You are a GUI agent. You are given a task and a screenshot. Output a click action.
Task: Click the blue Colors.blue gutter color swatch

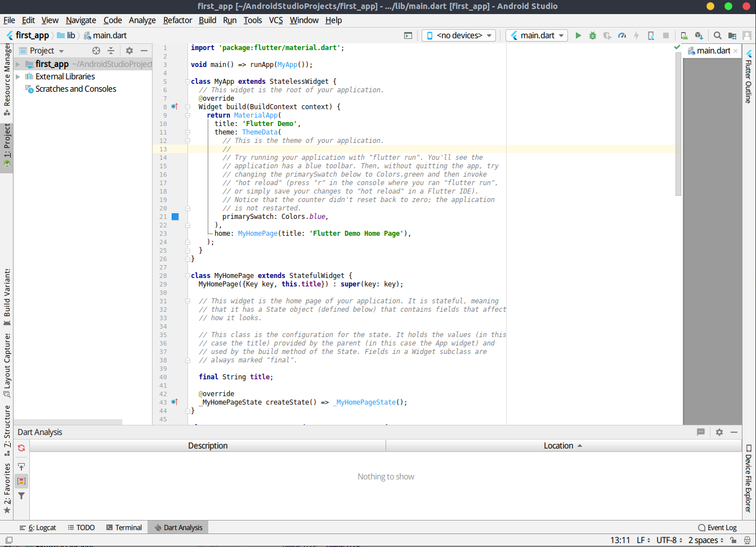(175, 216)
